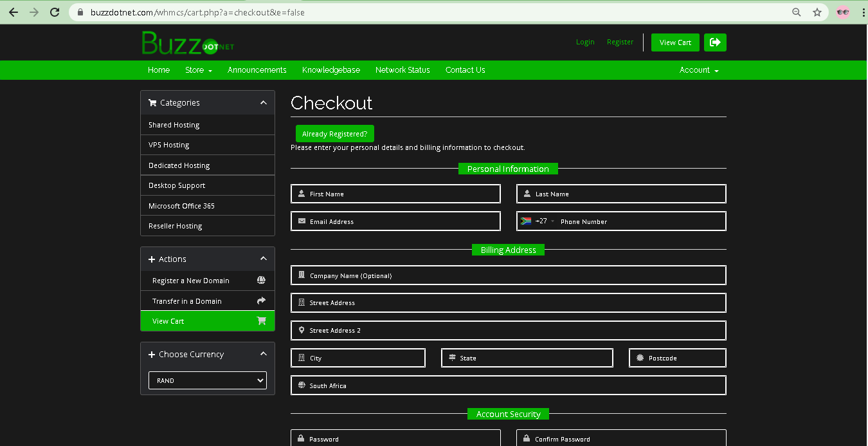
Task: Click the globe icon next to Register a New Domain
Action: tap(261, 281)
